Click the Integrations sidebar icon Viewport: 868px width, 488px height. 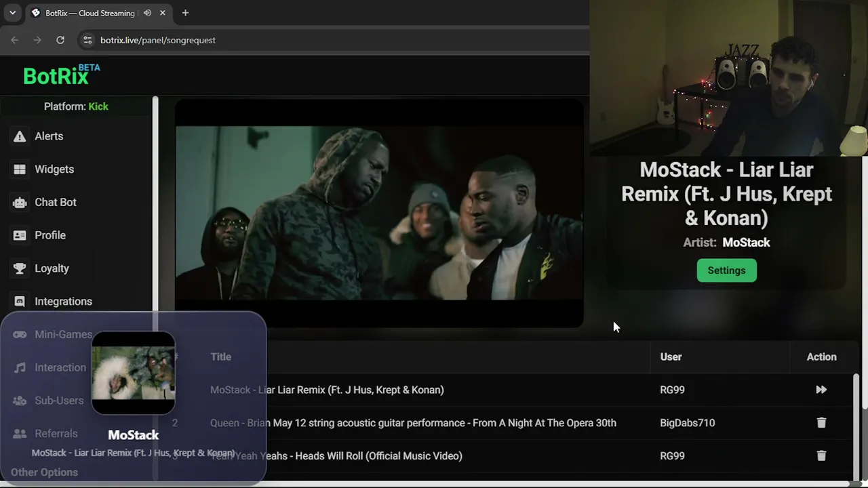pyautogui.click(x=20, y=302)
